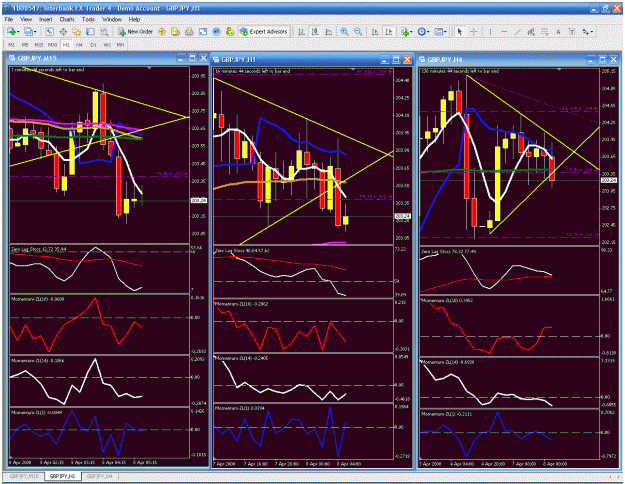Select the Crosshair tool
The height and width of the screenshot is (484, 625).
(x=474, y=31)
